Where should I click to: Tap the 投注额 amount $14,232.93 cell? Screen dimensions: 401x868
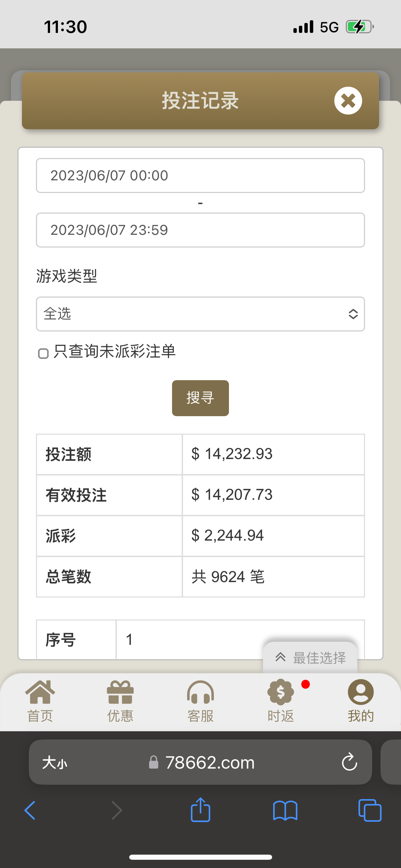[273, 454]
